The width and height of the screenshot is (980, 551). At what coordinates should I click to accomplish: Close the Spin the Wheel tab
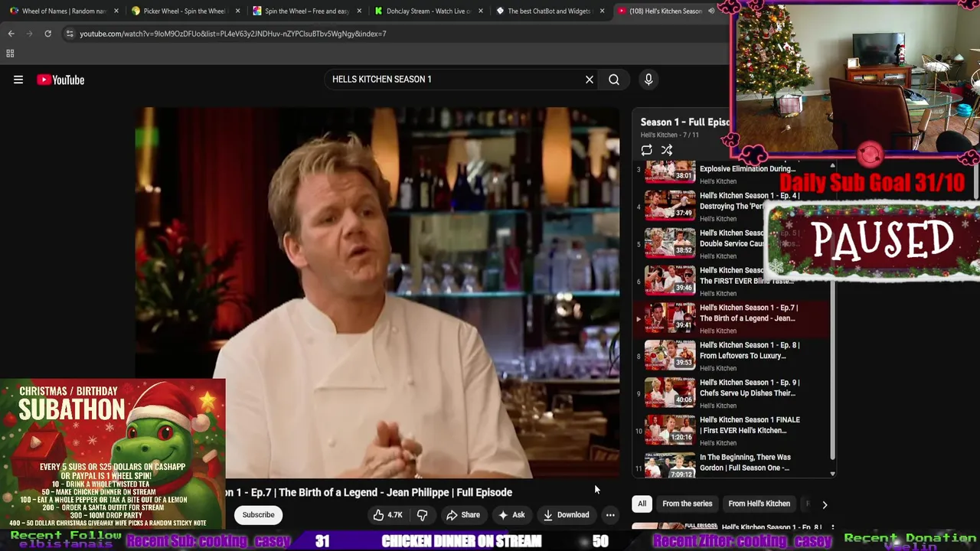(359, 11)
